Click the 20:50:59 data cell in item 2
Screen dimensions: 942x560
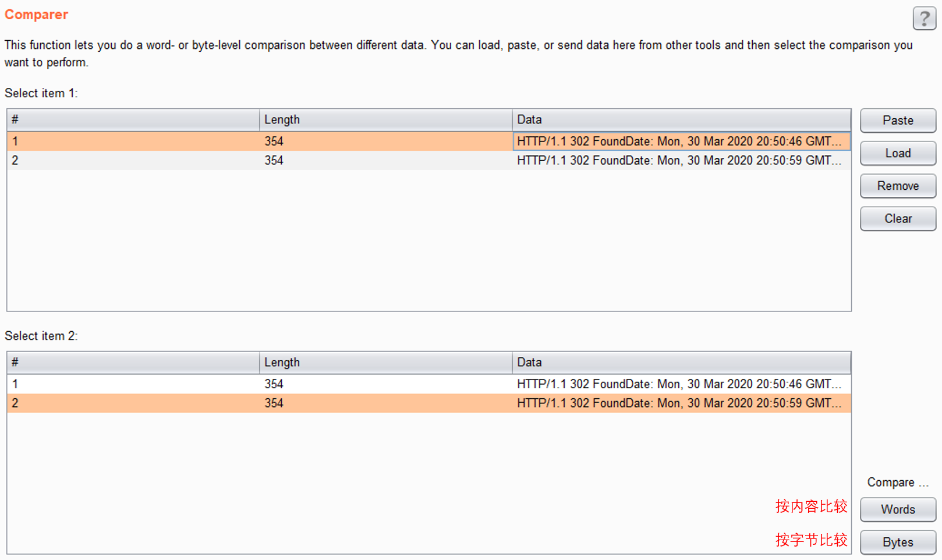679,403
